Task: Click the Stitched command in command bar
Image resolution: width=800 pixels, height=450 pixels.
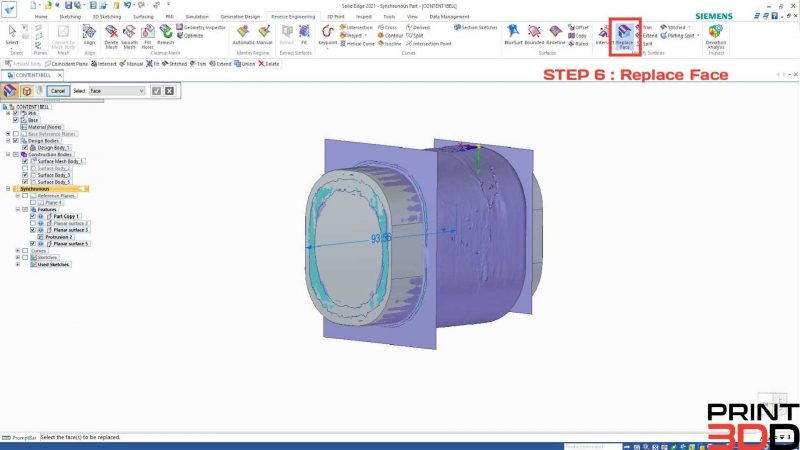Action: tap(174, 64)
